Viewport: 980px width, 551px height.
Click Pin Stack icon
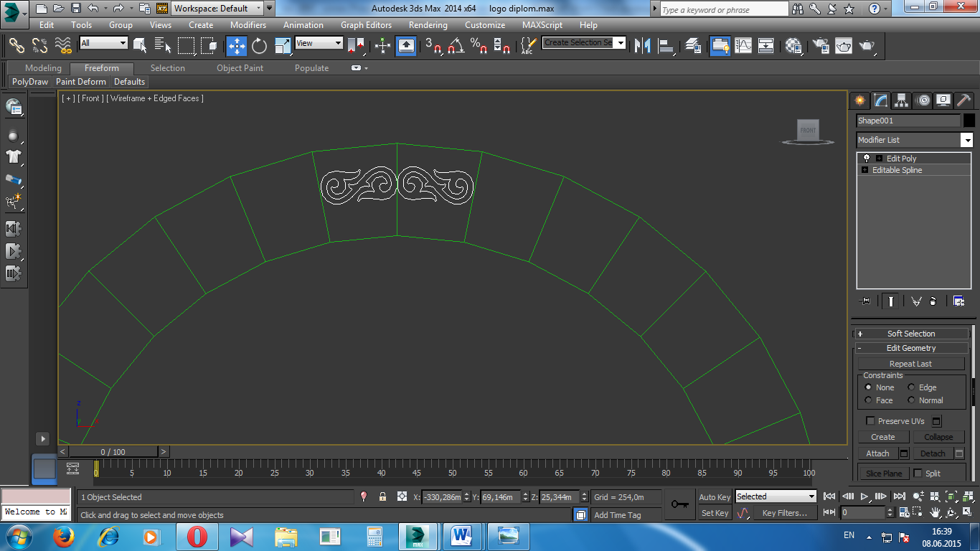pos(866,301)
